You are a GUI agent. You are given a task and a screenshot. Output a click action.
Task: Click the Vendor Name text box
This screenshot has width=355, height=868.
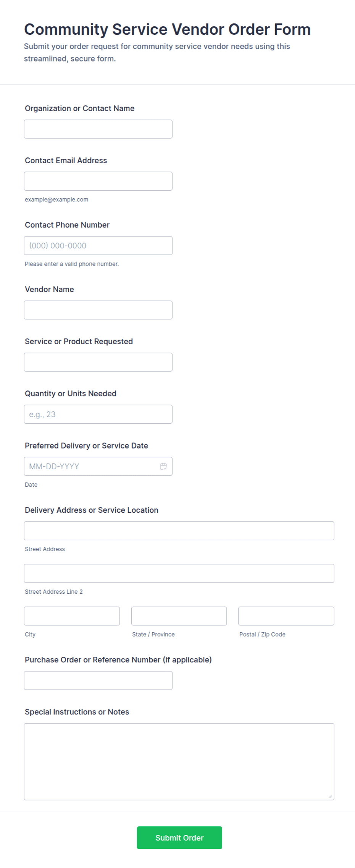pyautogui.click(x=98, y=310)
